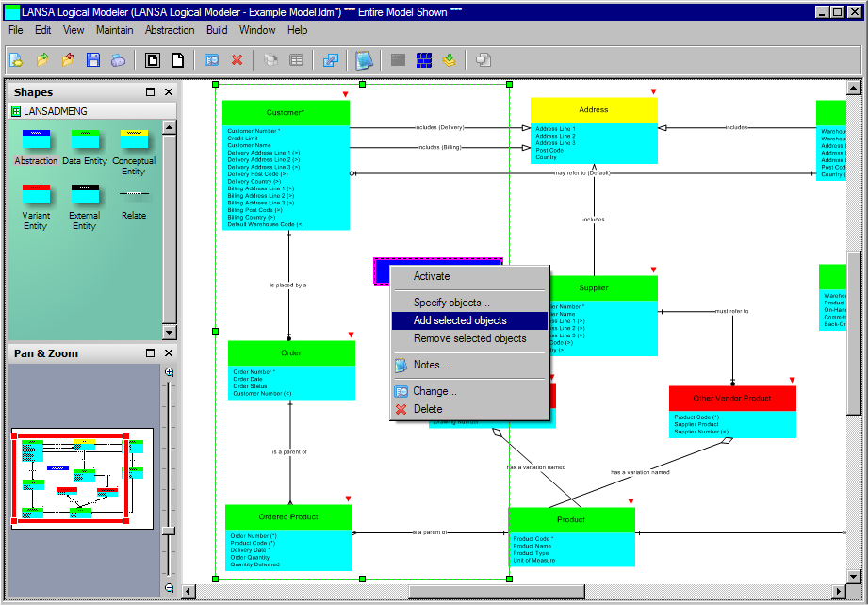Open the File menu
868x605 pixels.
point(15,30)
